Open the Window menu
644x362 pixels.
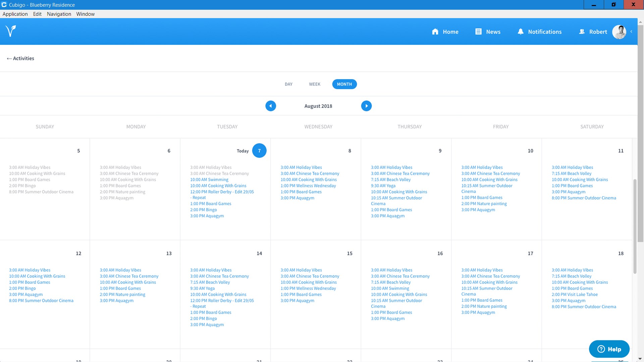click(x=85, y=14)
